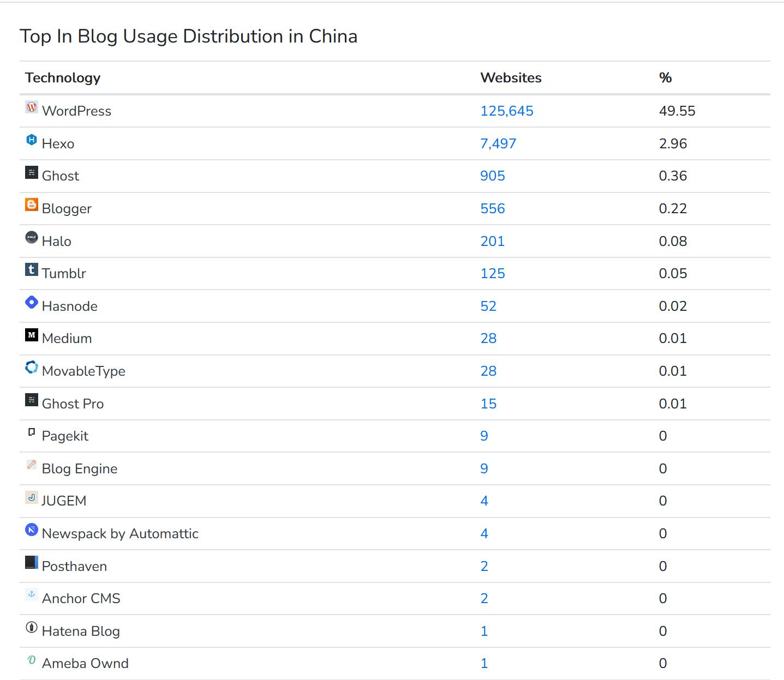Viewport: 784px width, 680px height.
Task: Click the Pagekit icon
Action: pos(32,432)
